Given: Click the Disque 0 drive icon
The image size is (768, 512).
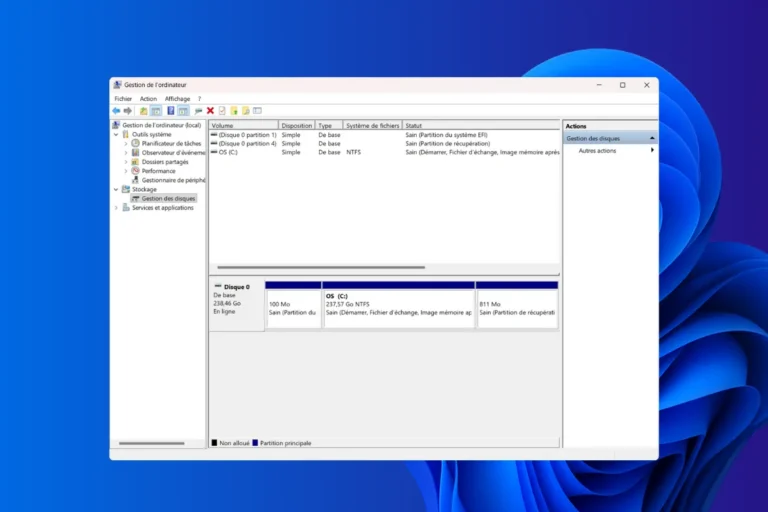Looking at the screenshot, I should 218,286.
